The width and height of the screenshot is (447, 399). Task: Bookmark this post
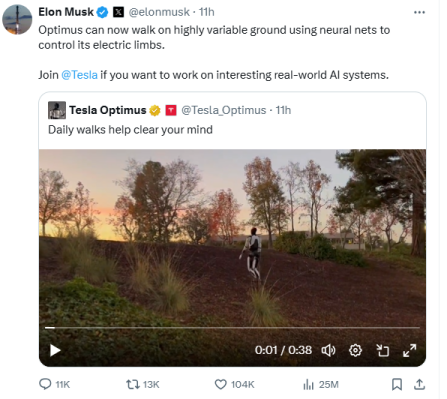[x=397, y=384]
